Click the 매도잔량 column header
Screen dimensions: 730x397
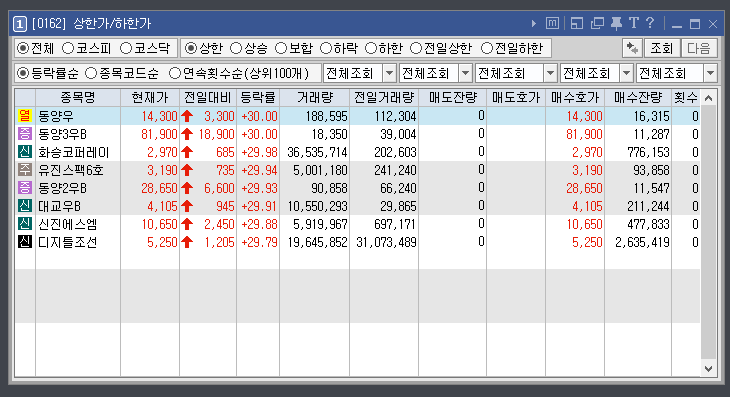pyautogui.click(x=453, y=98)
